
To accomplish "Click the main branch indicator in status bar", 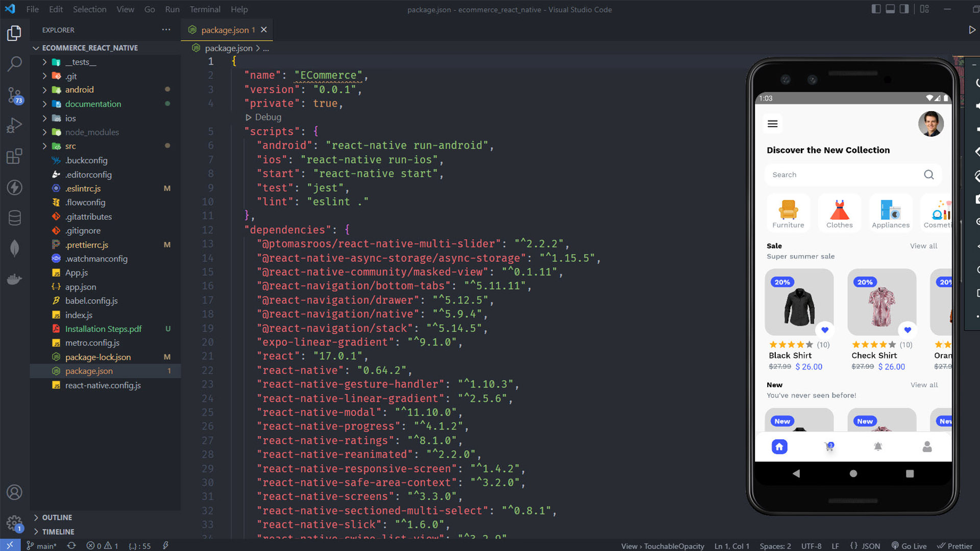I will [x=41, y=545].
